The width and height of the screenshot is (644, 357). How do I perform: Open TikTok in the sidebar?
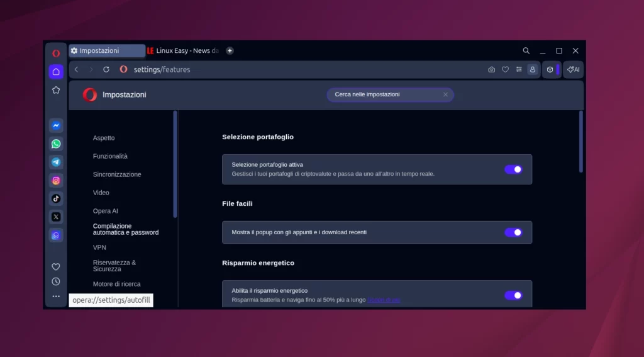[56, 199]
